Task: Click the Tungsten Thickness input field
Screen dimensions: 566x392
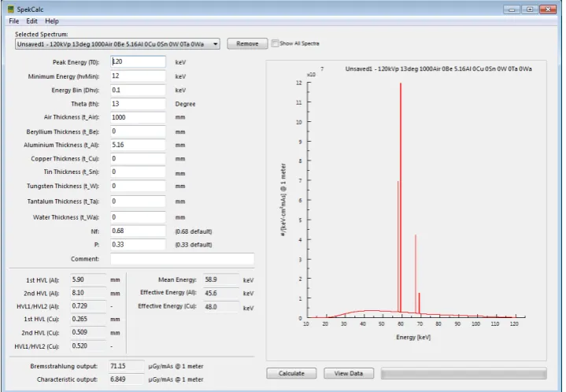Action: coord(139,186)
